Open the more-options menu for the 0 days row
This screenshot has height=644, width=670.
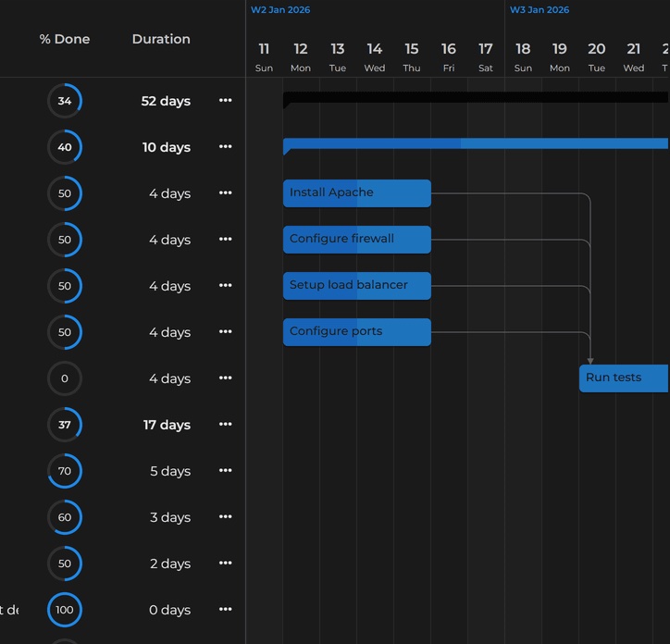[x=225, y=609]
